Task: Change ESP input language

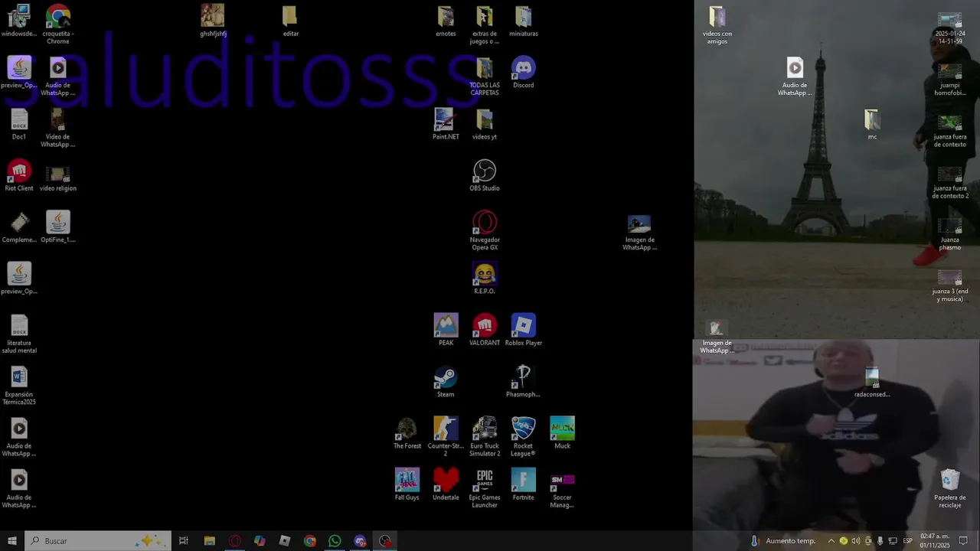Action: (908, 541)
